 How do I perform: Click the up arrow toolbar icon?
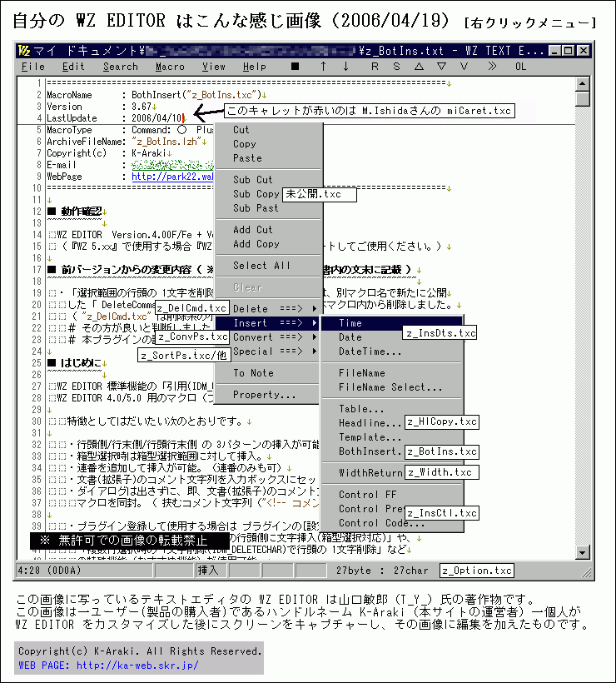pyautogui.click(x=323, y=67)
